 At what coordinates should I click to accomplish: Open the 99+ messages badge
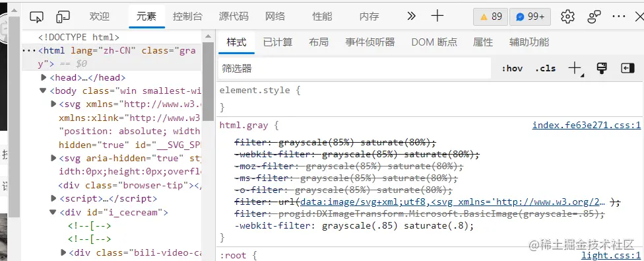[531, 17]
